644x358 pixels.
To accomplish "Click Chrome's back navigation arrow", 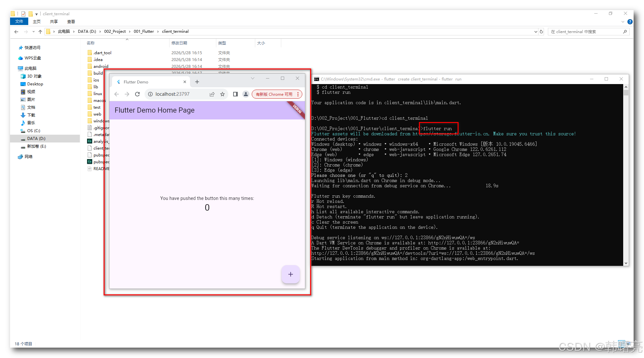I will (x=117, y=94).
